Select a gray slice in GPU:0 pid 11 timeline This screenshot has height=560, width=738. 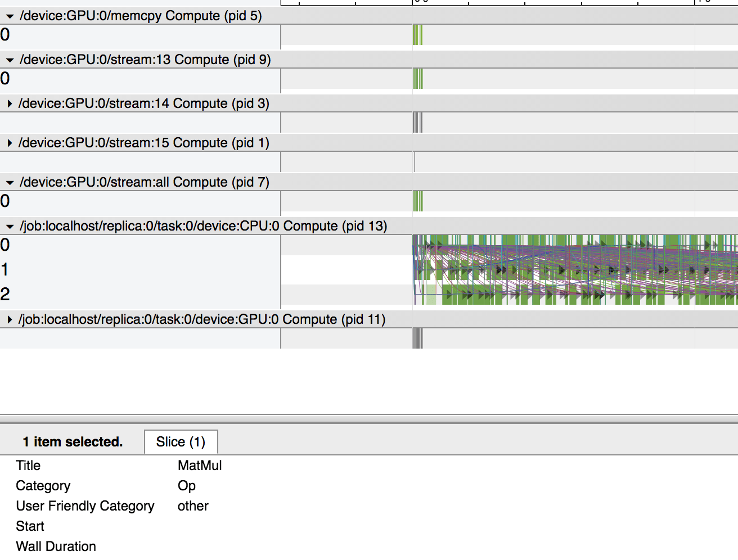point(417,338)
